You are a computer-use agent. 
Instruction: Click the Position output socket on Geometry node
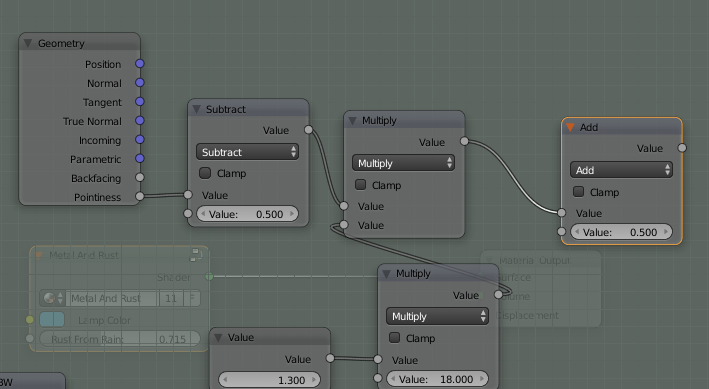(140, 63)
